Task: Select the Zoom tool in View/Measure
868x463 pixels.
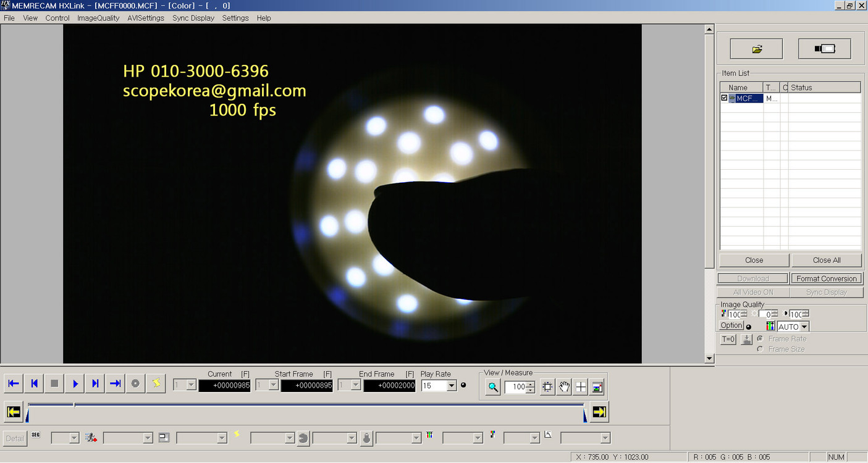Action: 491,387
